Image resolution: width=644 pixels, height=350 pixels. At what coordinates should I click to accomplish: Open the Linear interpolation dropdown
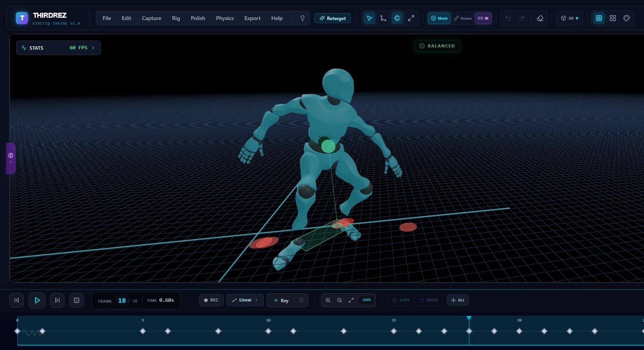(x=245, y=300)
